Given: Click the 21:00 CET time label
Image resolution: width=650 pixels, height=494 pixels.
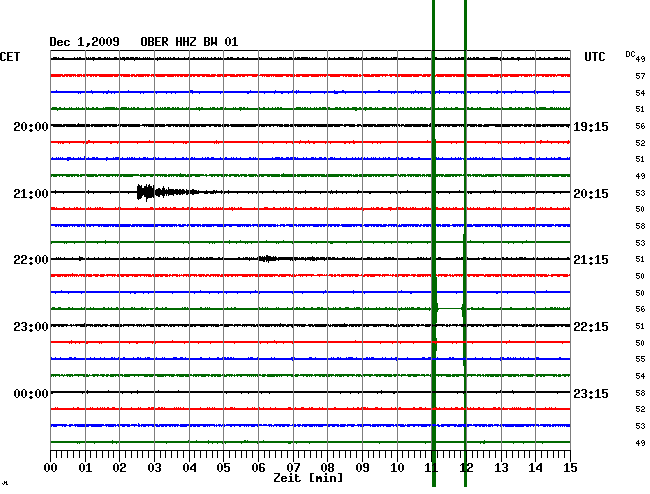Looking at the screenshot, I should (x=31, y=194).
